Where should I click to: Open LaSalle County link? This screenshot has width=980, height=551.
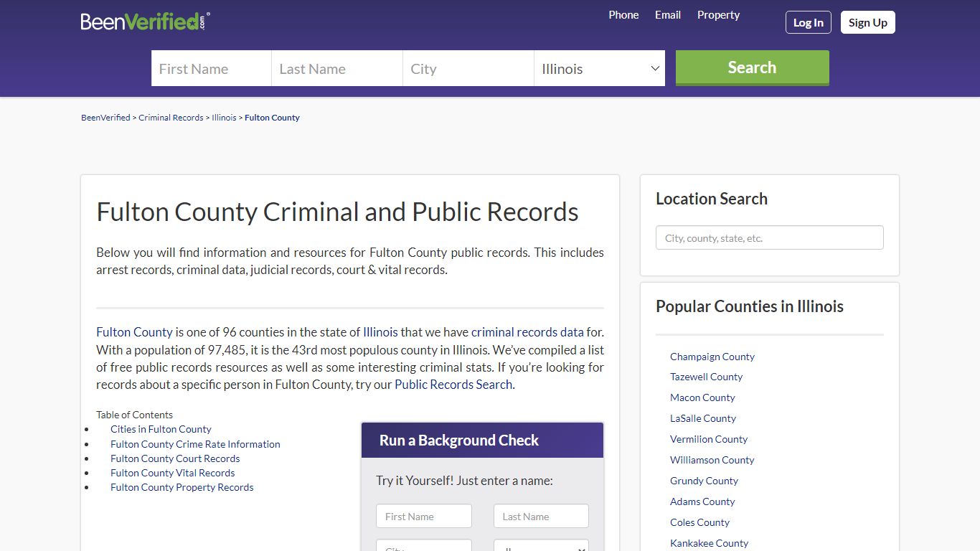tap(703, 418)
